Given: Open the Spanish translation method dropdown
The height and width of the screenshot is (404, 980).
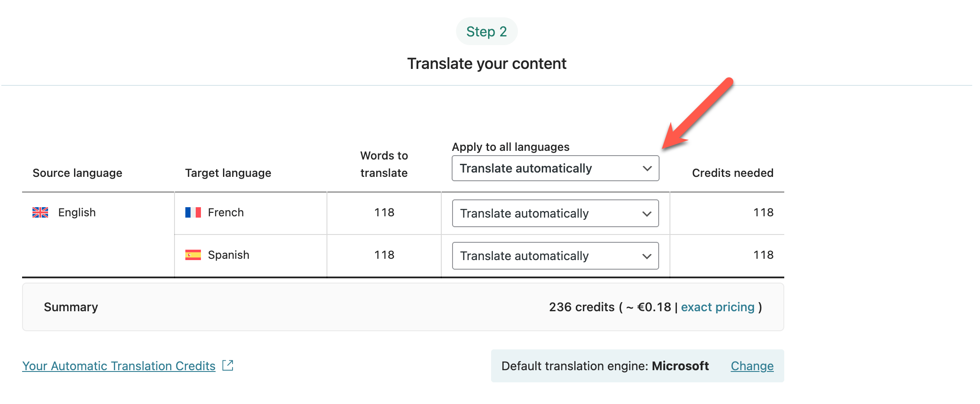Looking at the screenshot, I should 555,256.
